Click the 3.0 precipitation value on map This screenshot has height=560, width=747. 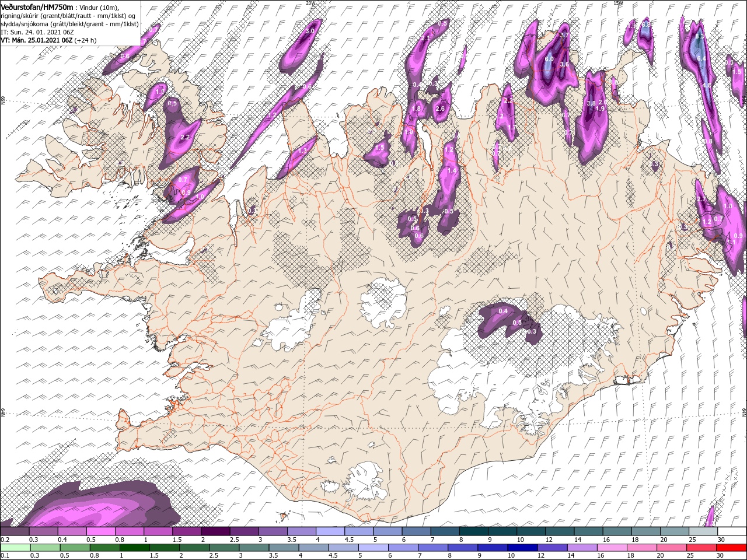pyautogui.click(x=310, y=30)
